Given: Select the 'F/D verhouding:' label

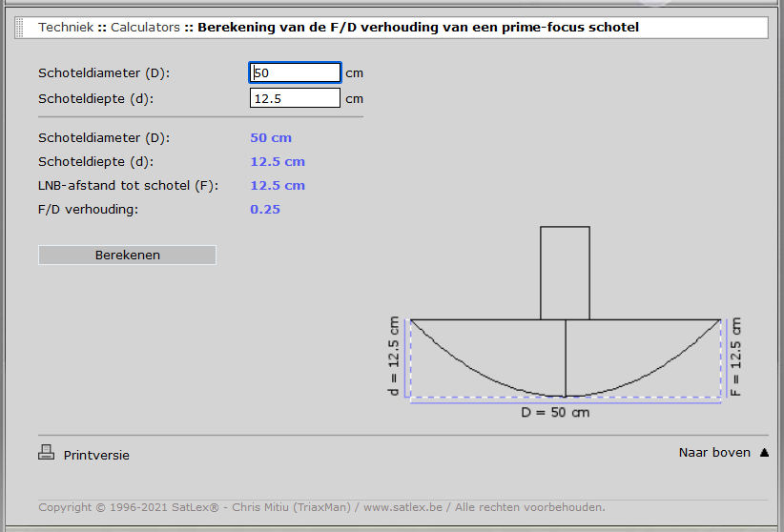Looking at the screenshot, I should coord(88,209).
